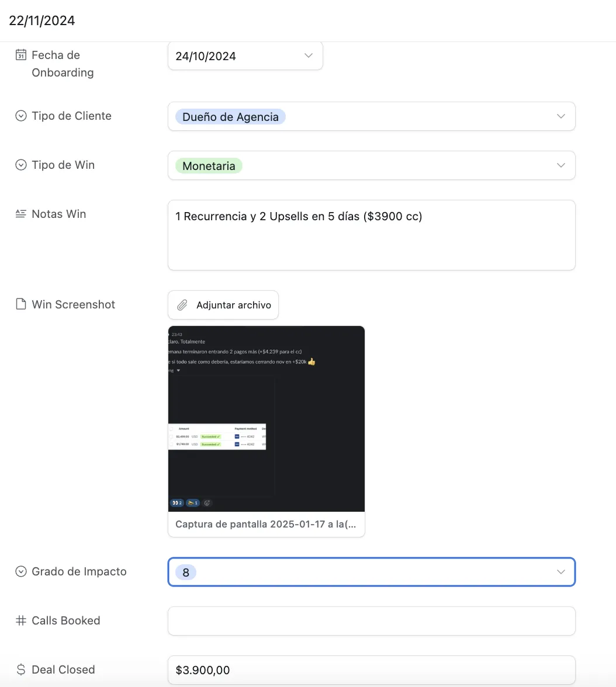Image resolution: width=616 pixels, height=687 pixels.
Task: Click the empty Calls Booked field
Action: coord(371,621)
